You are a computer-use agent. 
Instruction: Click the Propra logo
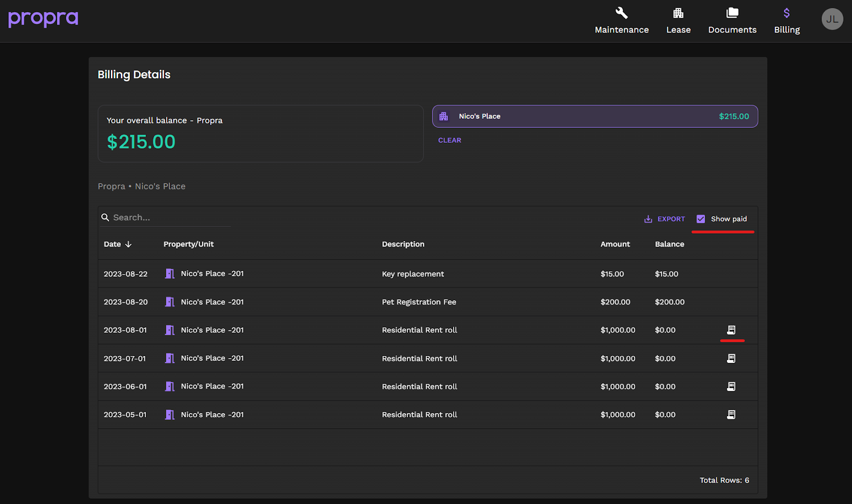pyautogui.click(x=43, y=19)
